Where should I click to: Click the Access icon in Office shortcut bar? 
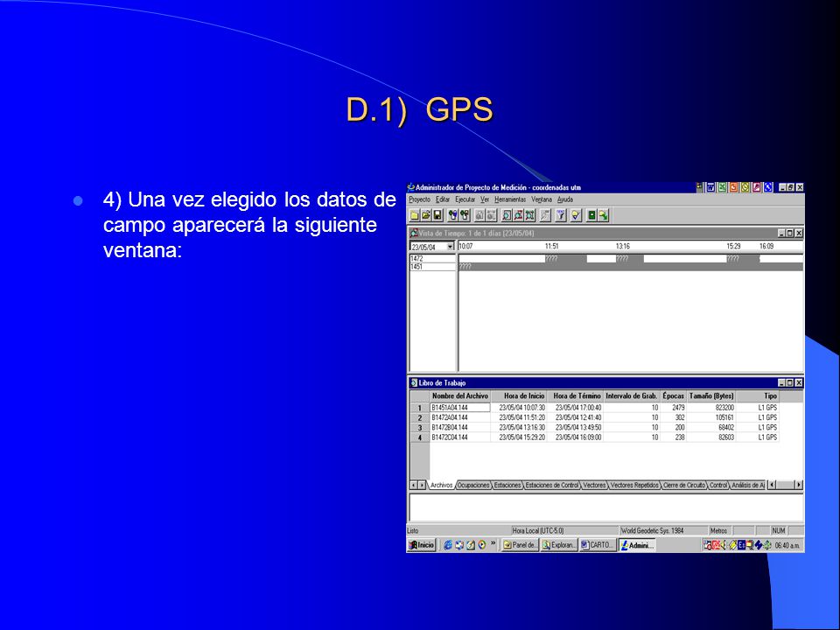pyautogui.click(x=756, y=187)
